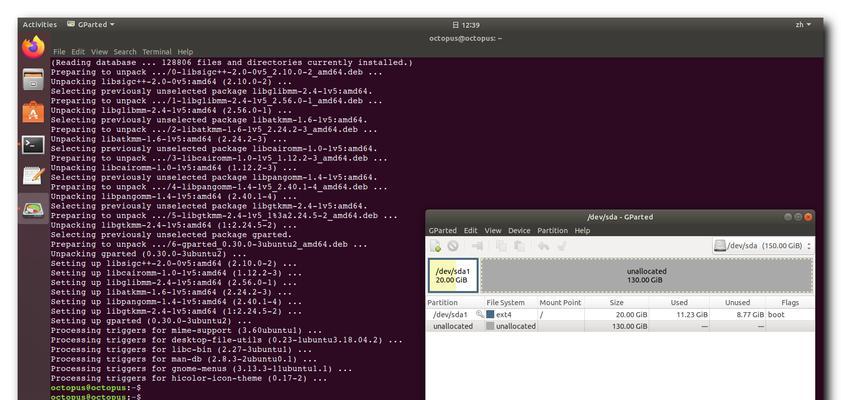841x400 pixels.
Task: Click the key icon beside /dev/sda1
Action: coord(479,315)
